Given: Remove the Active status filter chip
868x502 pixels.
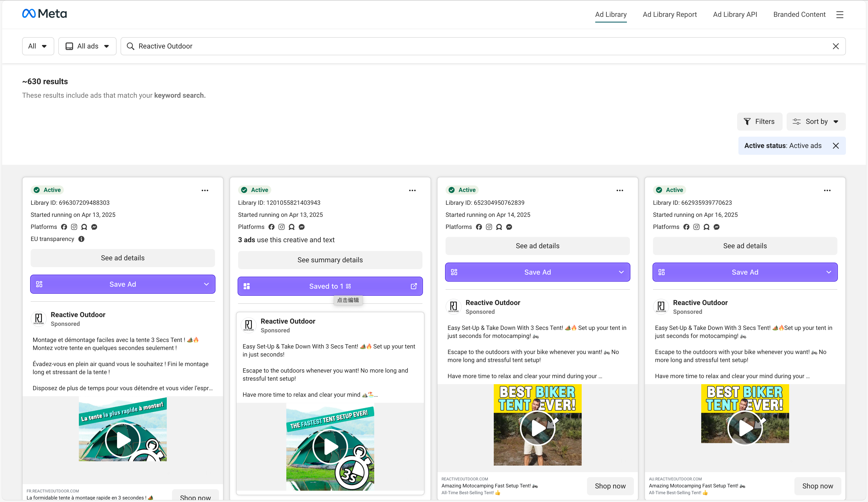Looking at the screenshot, I should pyautogui.click(x=836, y=146).
